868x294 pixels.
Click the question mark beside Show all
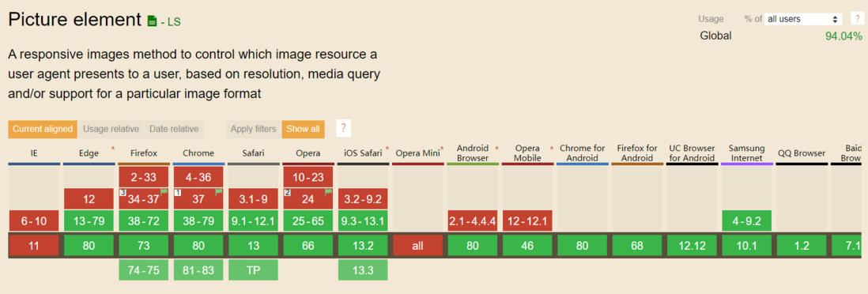click(343, 129)
